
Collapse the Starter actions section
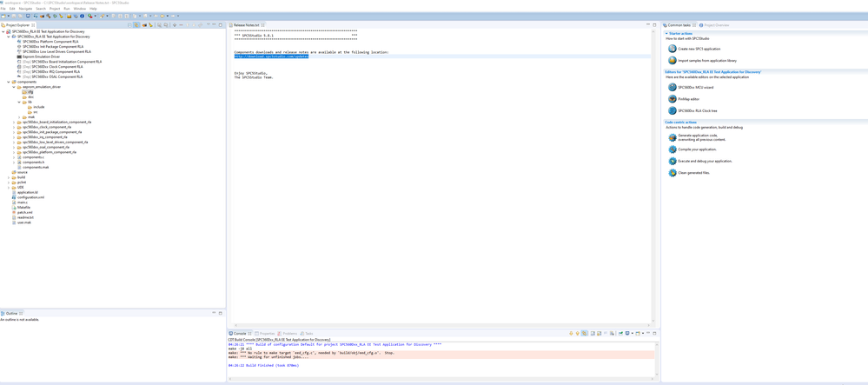click(x=666, y=33)
